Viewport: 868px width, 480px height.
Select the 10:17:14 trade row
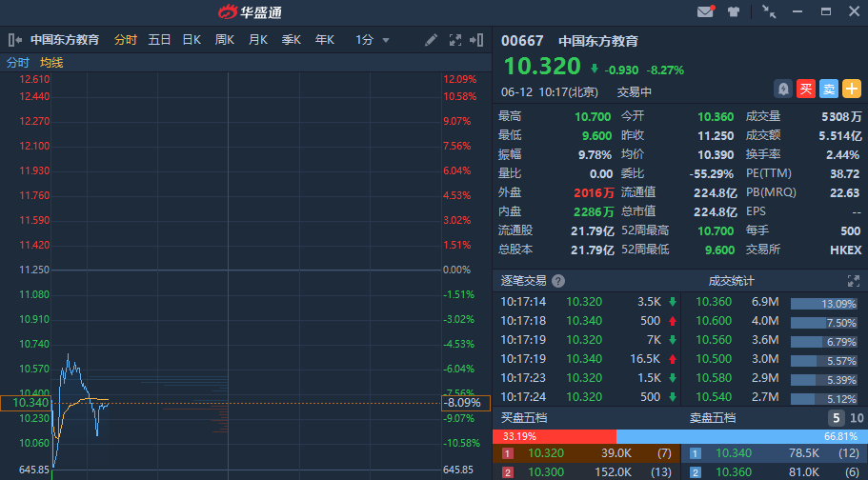coord(587,302)
